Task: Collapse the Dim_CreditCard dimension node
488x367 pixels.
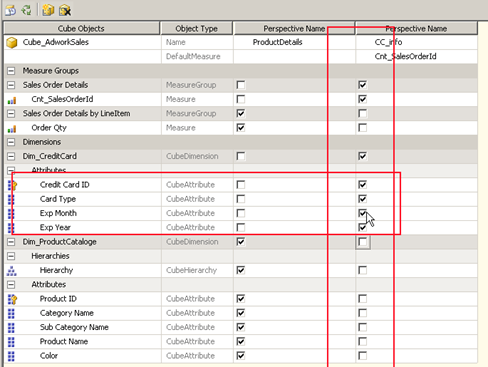Action: [x=11, y=156]
